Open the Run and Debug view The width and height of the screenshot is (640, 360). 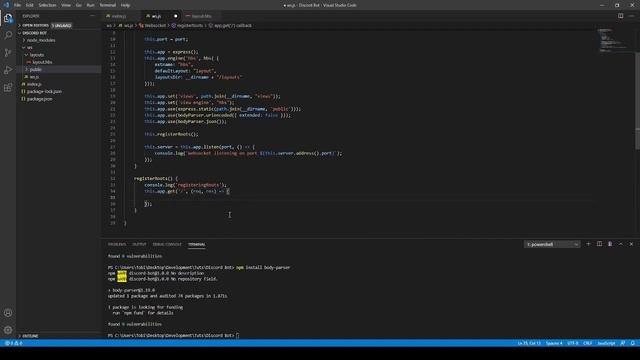pos(8,70)
